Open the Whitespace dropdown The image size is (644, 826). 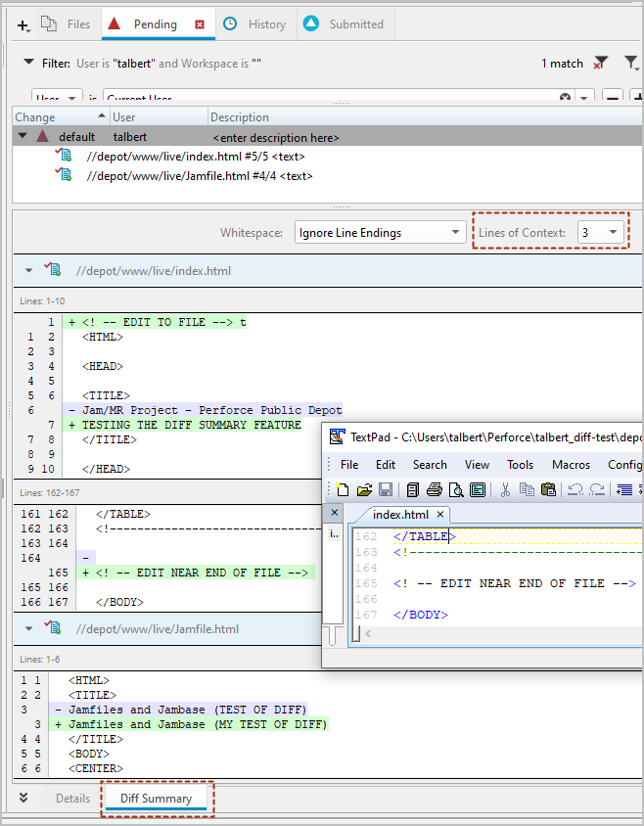point(380,232)
